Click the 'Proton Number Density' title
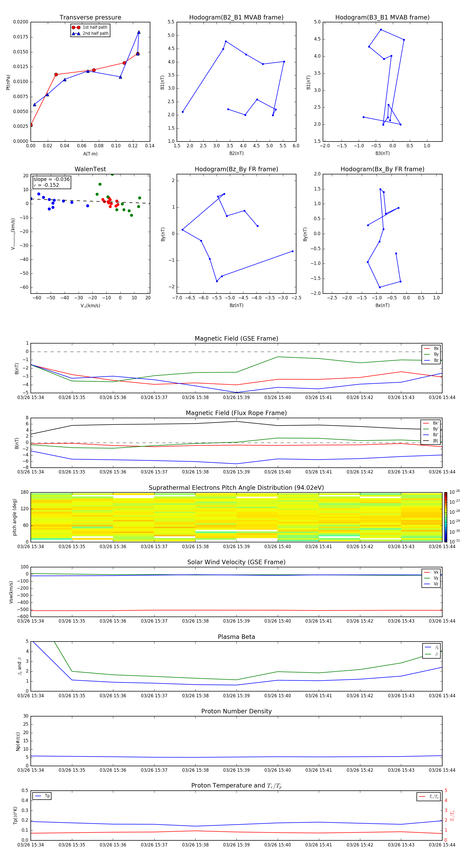This screenshot has height=868, width=473. 236,711
